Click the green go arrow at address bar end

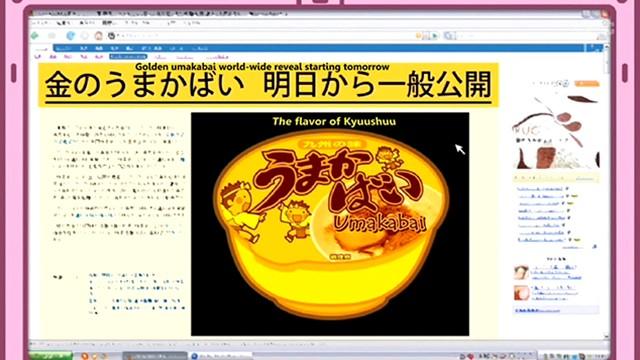[x=435, y=36]
